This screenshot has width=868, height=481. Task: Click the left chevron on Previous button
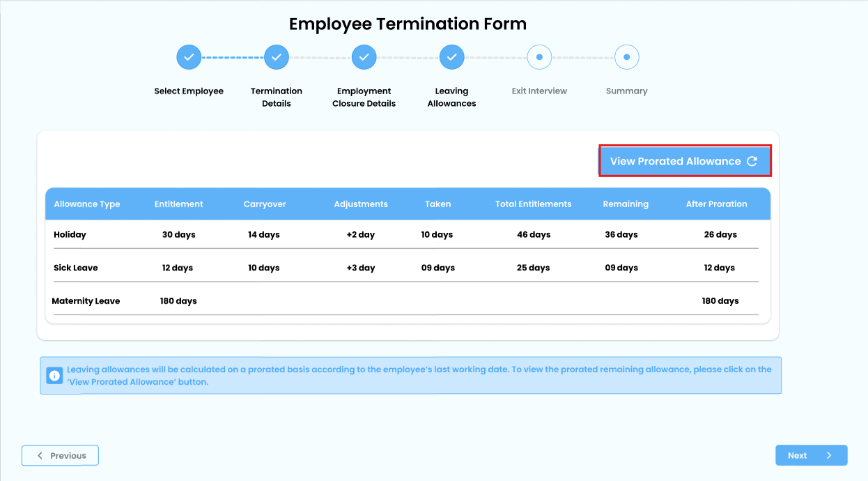click(40, 456)
